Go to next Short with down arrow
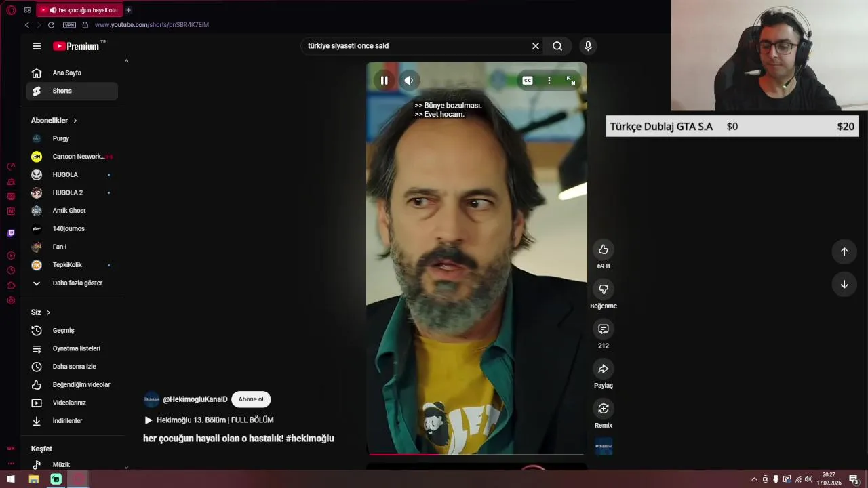The height and width of the screenshot is (488, 868). pos(844,285)
